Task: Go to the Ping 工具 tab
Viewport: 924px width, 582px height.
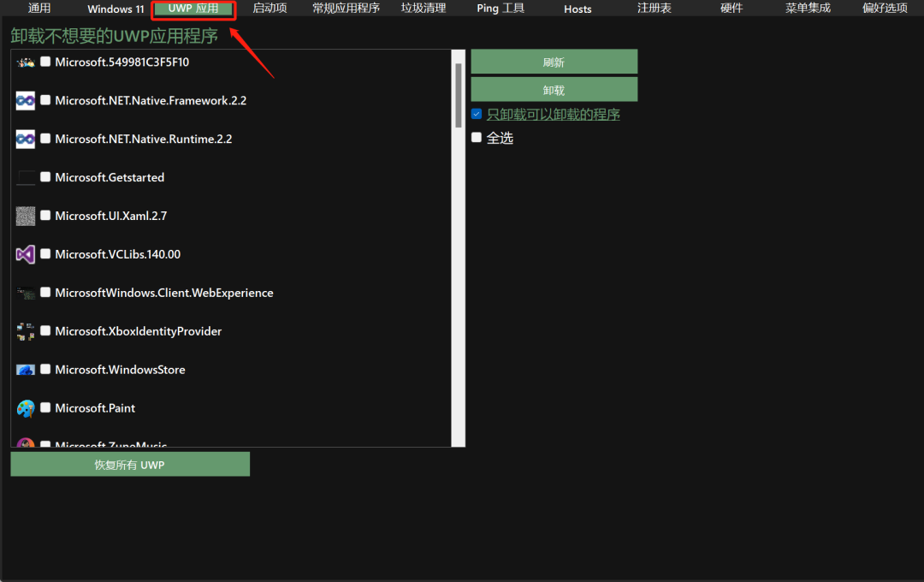Action: [500, 9]
